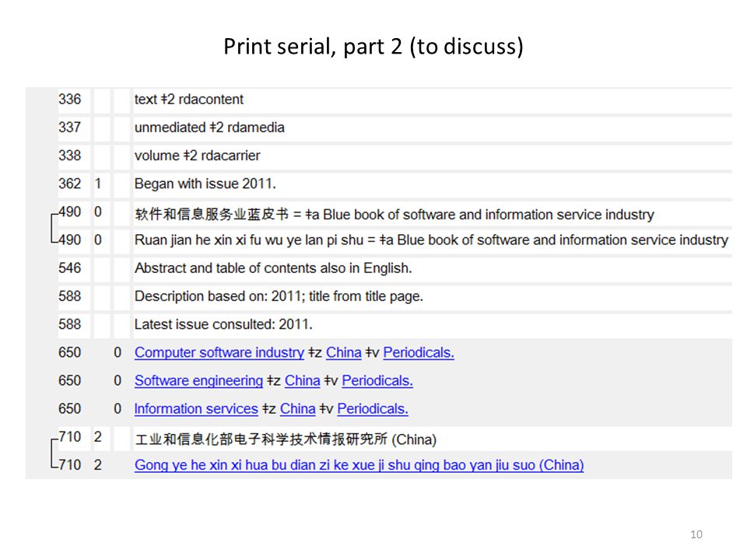Click 'China' link in Software engineering row
Image resolution: width=747 pixels, height=560 pixels.
pyautogui.click(x=302, y=380)
